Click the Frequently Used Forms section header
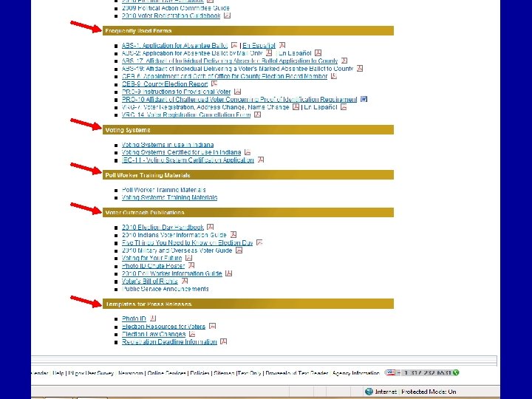This screenshot has height=399, width=532. (x=248, y=30)
